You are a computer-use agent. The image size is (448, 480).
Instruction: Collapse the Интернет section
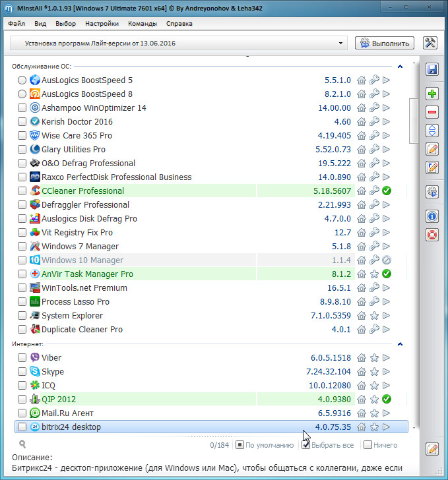(x=400, y=344)
